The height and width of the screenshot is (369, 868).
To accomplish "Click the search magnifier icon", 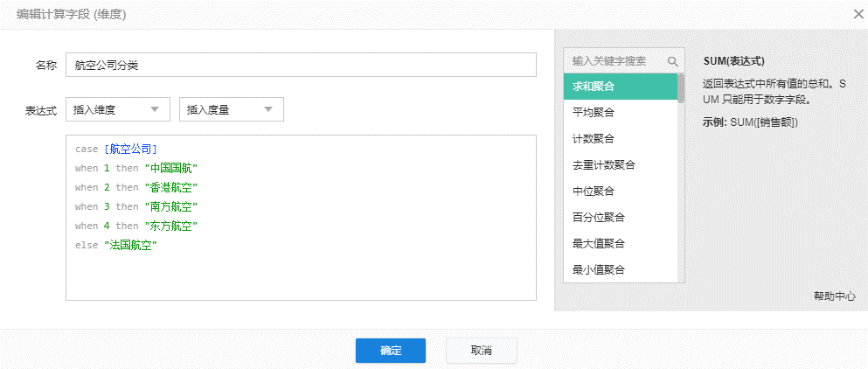I will pos(672,62).
